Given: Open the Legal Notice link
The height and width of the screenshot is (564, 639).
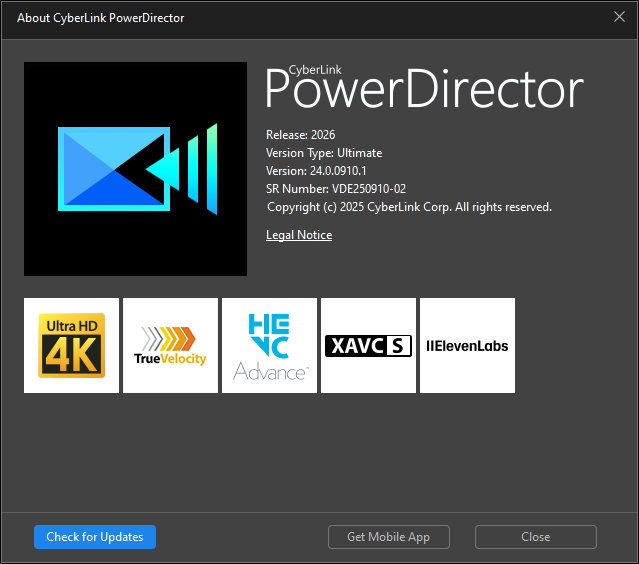Looking at the screenshot, I should click(299, 235).
